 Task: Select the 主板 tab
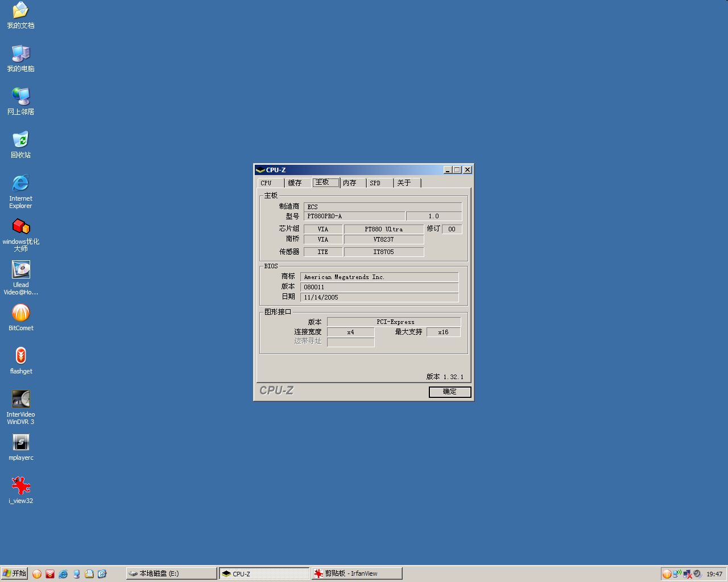tap(325, 182)
